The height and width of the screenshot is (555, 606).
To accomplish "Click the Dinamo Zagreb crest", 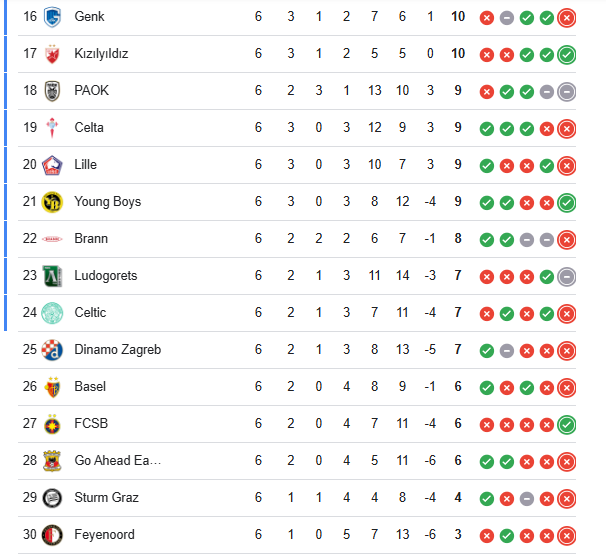I will pos(53,350).
